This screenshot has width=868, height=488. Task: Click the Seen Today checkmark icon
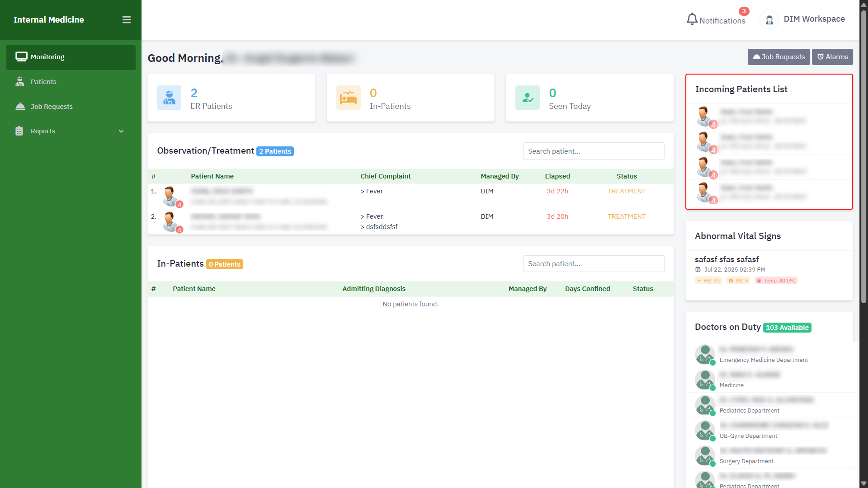click(527, 98)
